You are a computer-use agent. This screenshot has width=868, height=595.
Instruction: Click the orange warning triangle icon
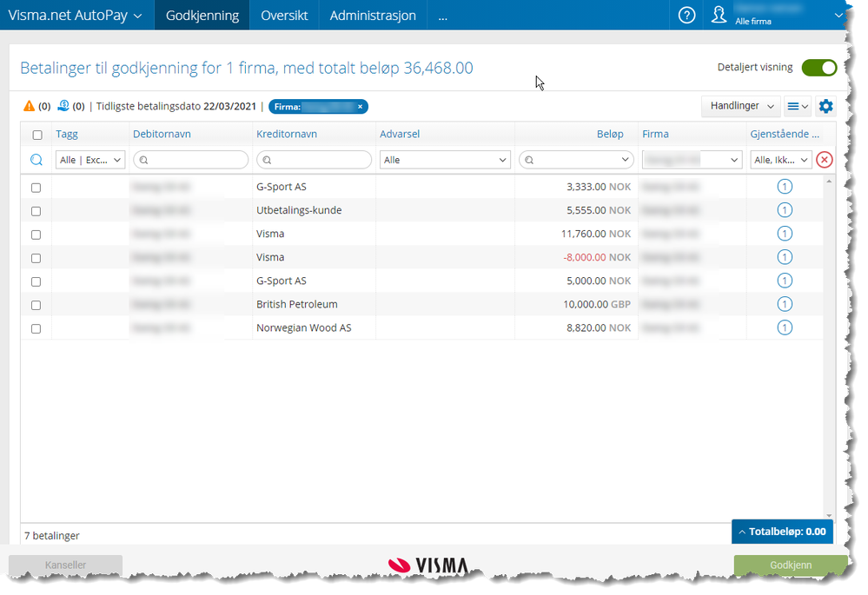29,106
